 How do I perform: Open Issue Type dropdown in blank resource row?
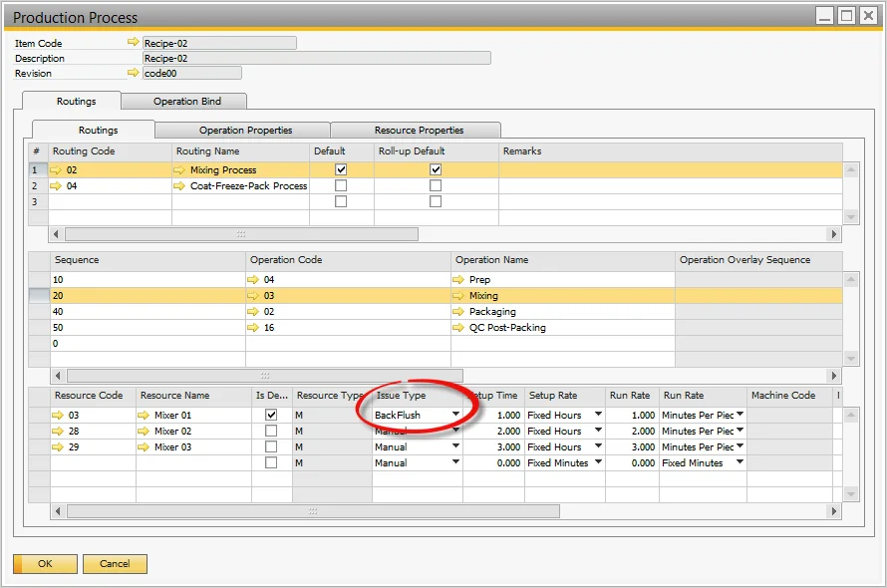455,461
